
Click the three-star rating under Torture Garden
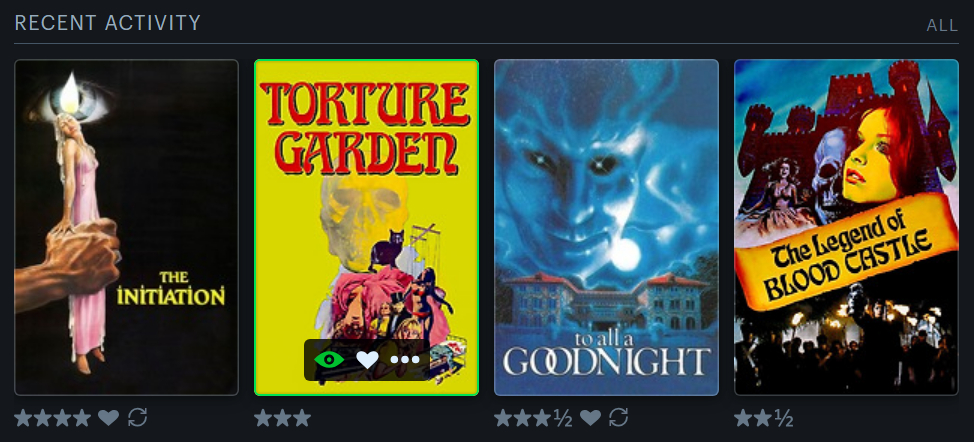coord(283,418)
